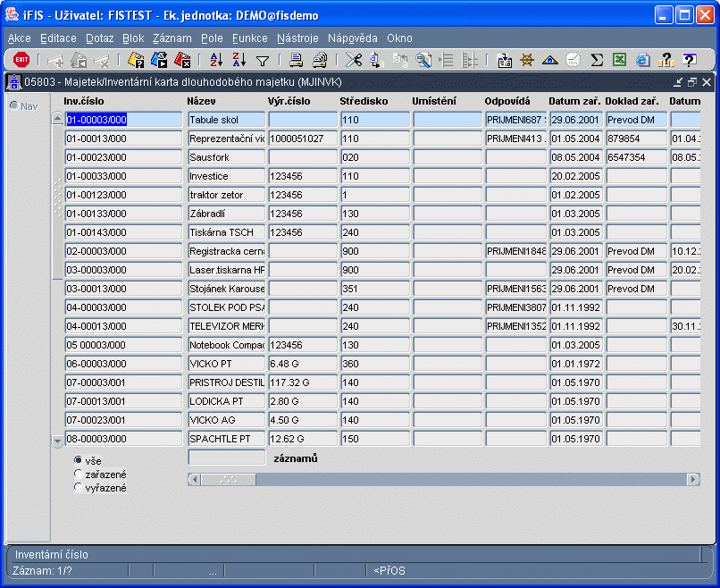Image resolution: width=720 pixels, height=588 pixels.
Task: Click the yellow query-enter folder icon
Action: tap(136, 60)
